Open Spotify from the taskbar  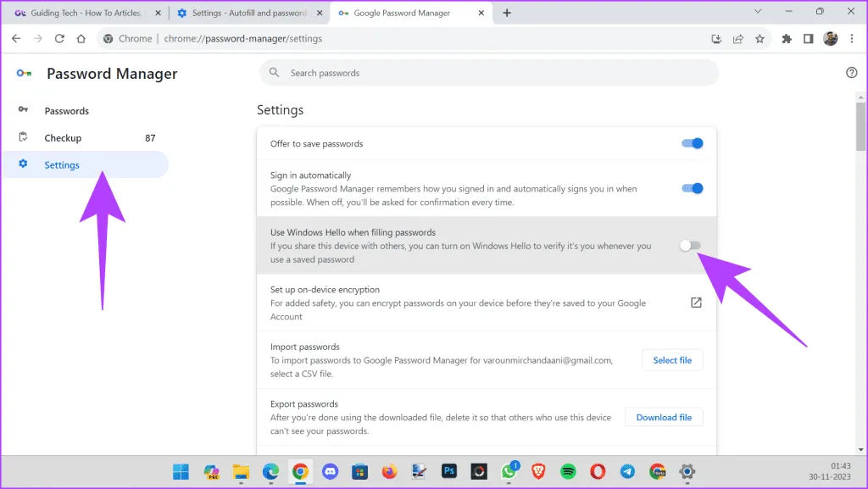tap(569, 471)
